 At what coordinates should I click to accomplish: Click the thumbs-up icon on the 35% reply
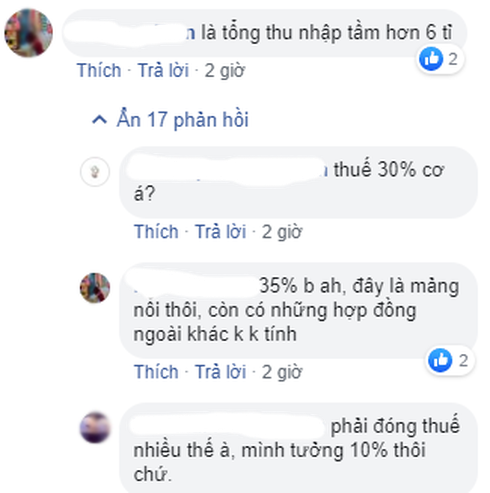tap(440, 360)
